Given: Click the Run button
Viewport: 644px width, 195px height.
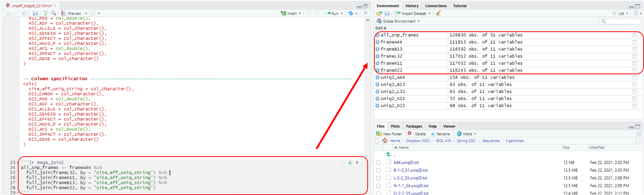Looking at the screenshot, I should tap(332, 13).
